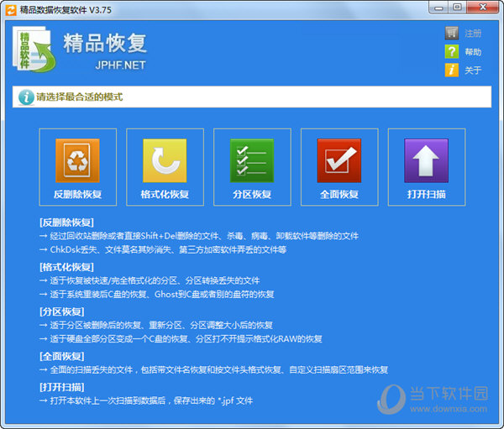
Task: Click the line mentioning Ghost到C盘
Action: (156, 295)
